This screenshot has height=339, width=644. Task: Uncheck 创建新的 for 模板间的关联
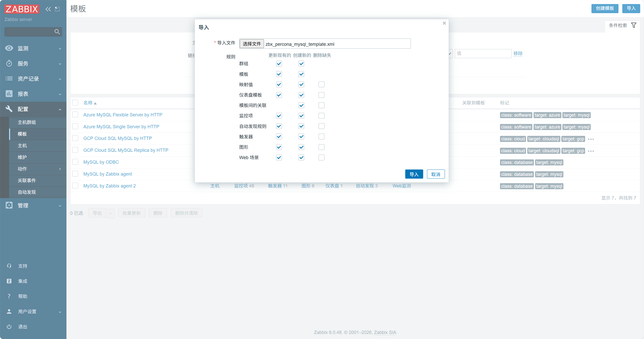tap(301, 105)
